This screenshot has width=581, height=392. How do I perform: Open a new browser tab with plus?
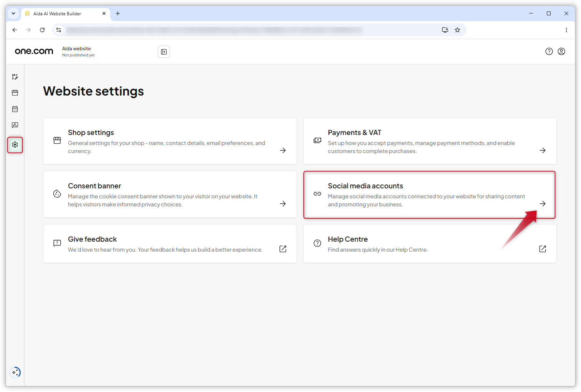(118, 13)
